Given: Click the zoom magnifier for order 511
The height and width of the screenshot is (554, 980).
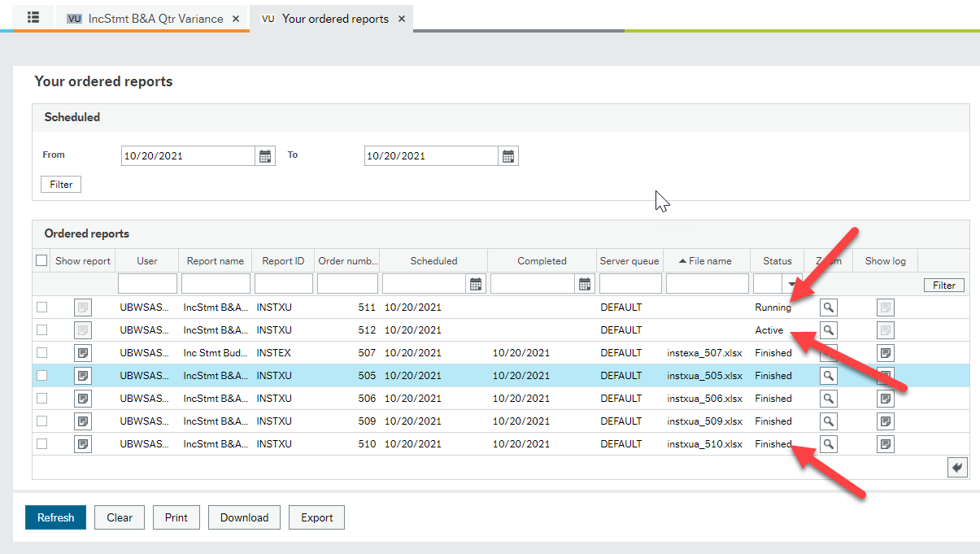Looking at the screenshot, I should pyautogui.click(x=829, y=307).
